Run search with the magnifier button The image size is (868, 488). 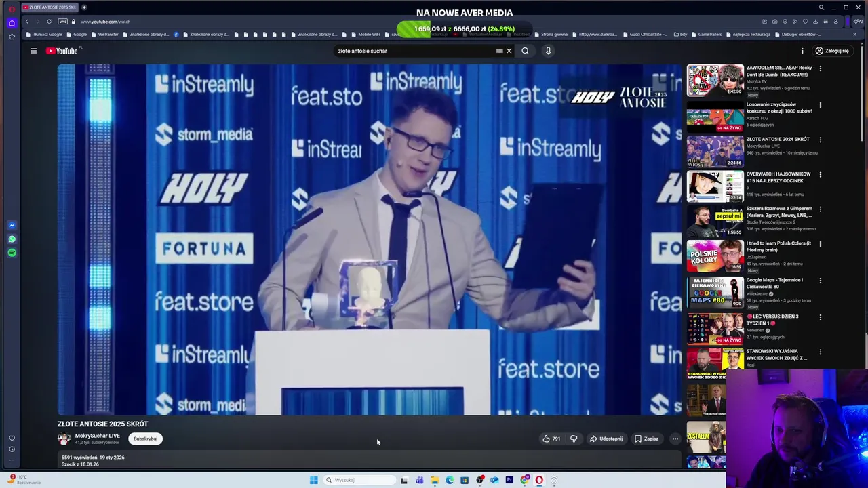(525, 51)
